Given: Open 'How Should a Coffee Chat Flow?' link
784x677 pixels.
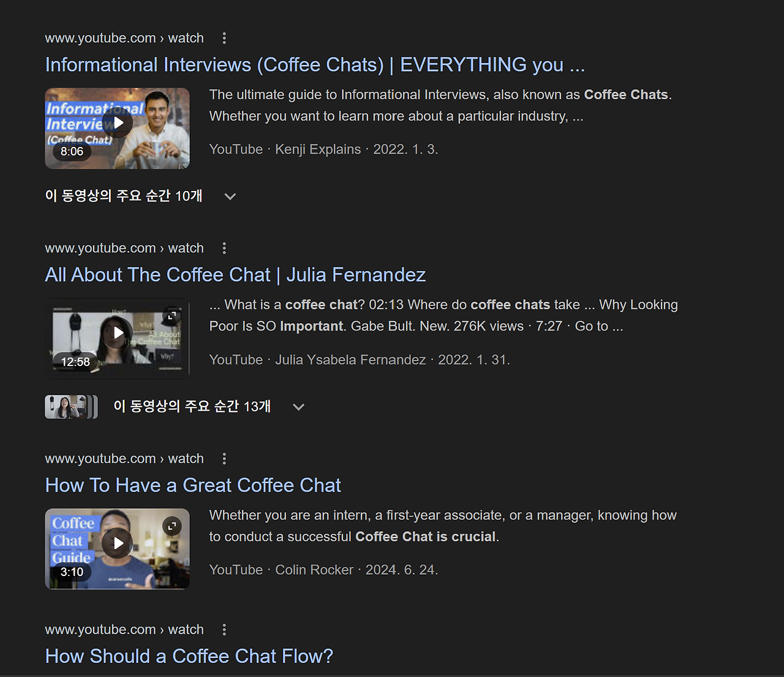Looking at the screenshot, I should click(189, 656).
